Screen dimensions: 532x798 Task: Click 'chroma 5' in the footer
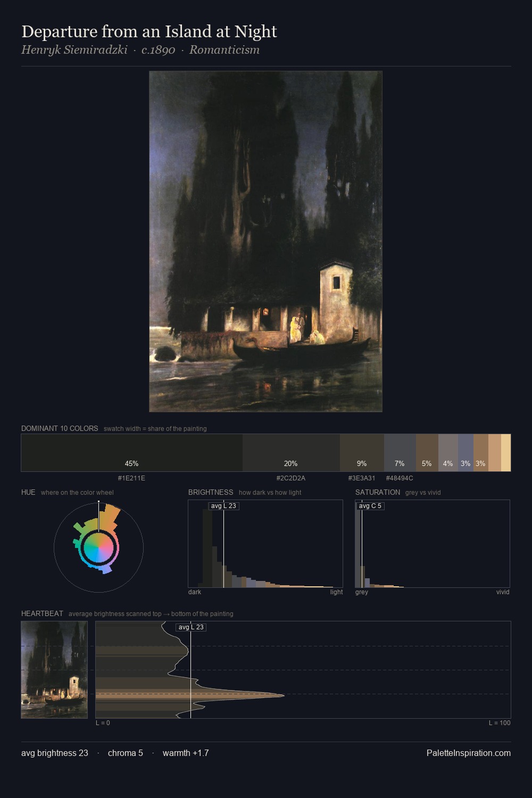coord(126,753)
